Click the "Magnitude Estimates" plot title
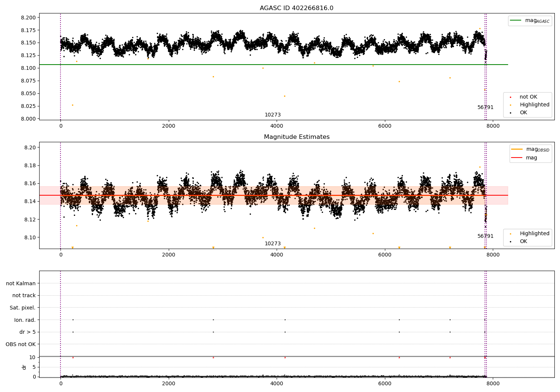This screenshot has width=560, height=392. pyautogui.click(x=296, y=137)
